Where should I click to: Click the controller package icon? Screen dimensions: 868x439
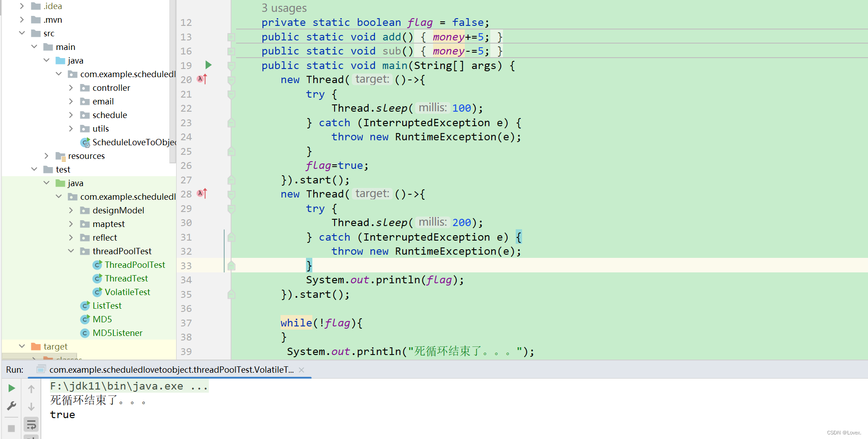pos(85,88)
